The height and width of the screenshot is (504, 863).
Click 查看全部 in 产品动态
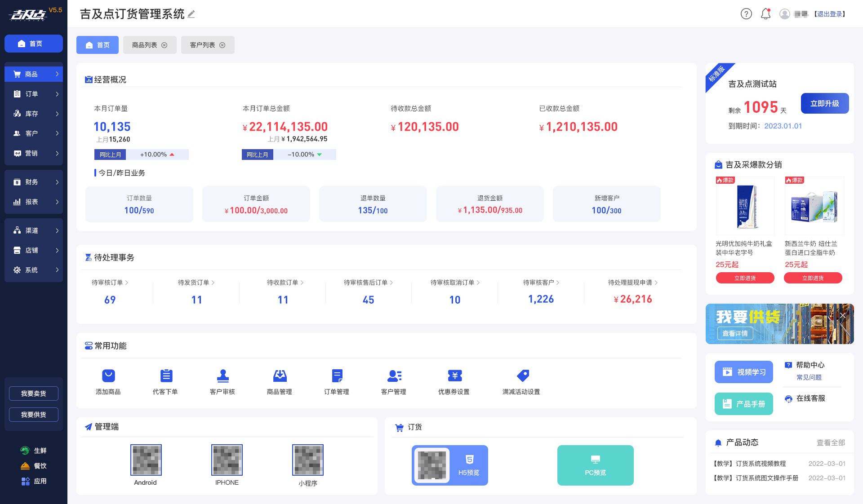(831, 442)
